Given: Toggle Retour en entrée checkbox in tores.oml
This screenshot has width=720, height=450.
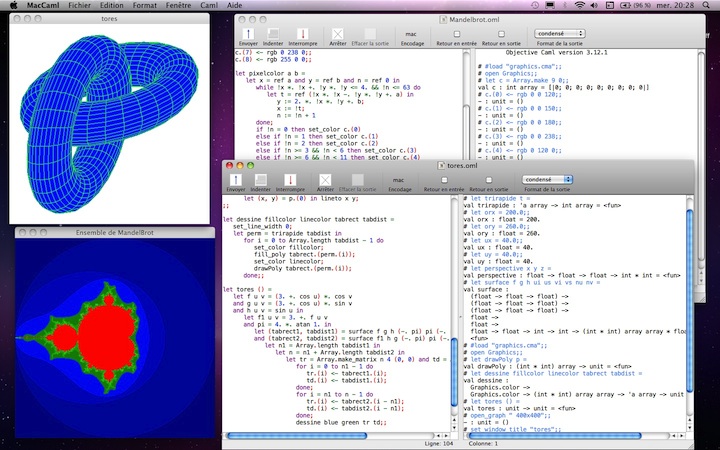Looking at the screenshot, I should [x=444, y=180].
